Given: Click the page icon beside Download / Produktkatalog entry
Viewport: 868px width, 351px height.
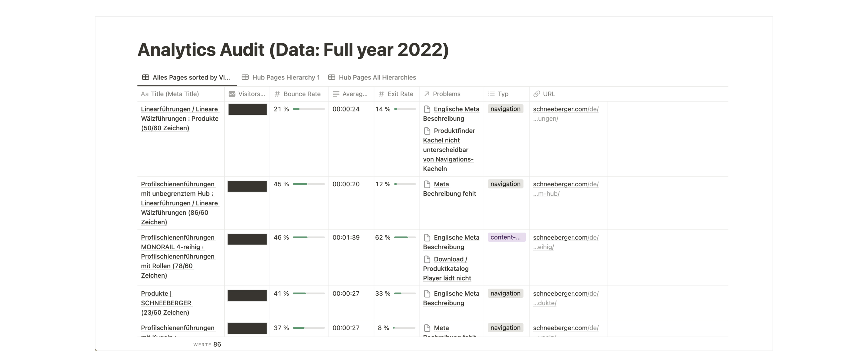Looking at the screenshot, I should 427,259.
